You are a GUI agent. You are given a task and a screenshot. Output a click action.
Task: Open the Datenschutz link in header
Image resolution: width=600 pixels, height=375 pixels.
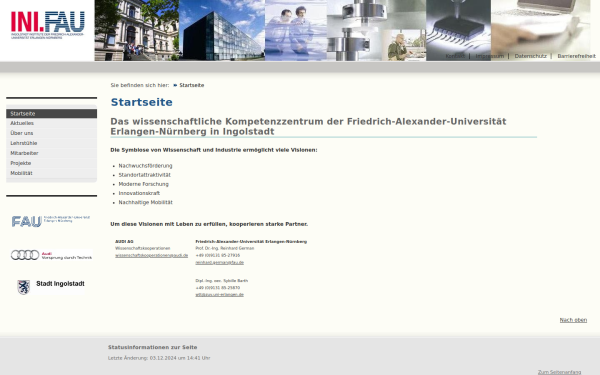(530, 56)
